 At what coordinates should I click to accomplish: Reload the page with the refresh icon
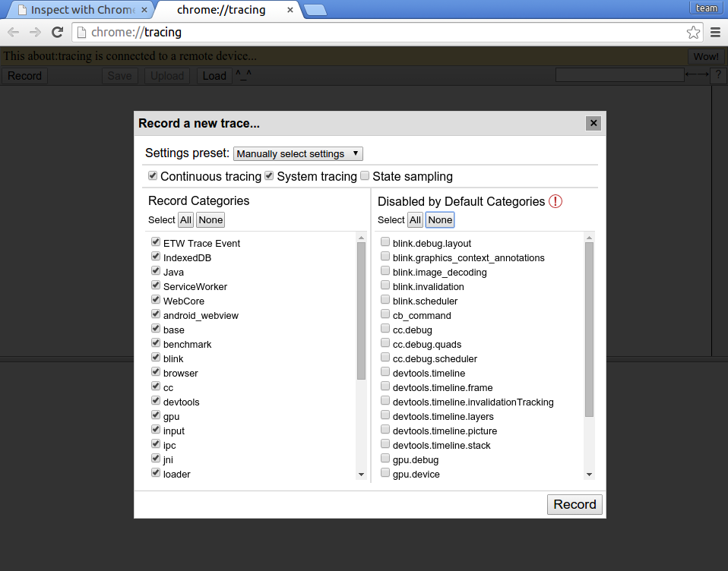[57, 32]
